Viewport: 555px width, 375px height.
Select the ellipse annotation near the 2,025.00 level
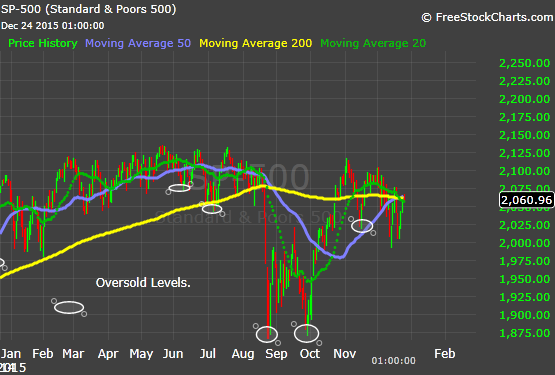(362, 226)
